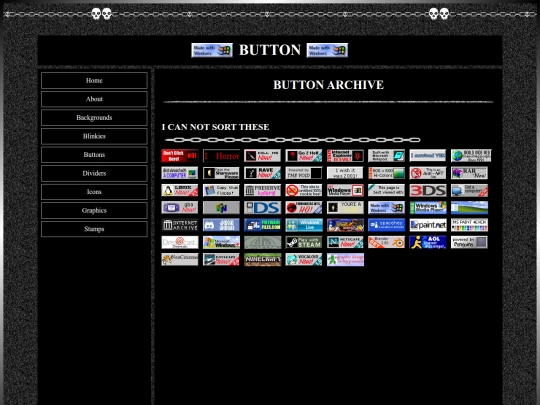Viewport: 540px width, 405px height.
Task: Click the Thundercats HO! badge
Action: click(x=304, y=208)
